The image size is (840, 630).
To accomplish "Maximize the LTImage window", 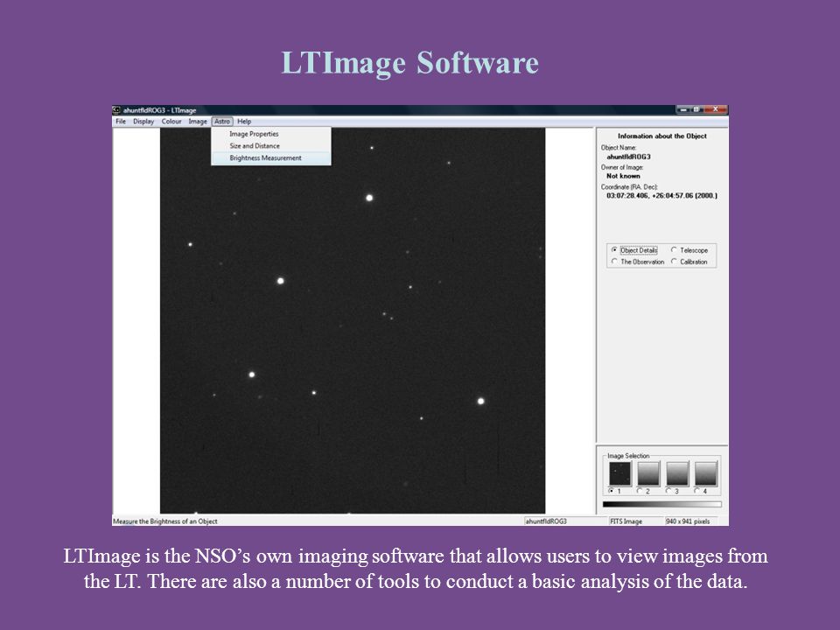I will click(696, 110).
